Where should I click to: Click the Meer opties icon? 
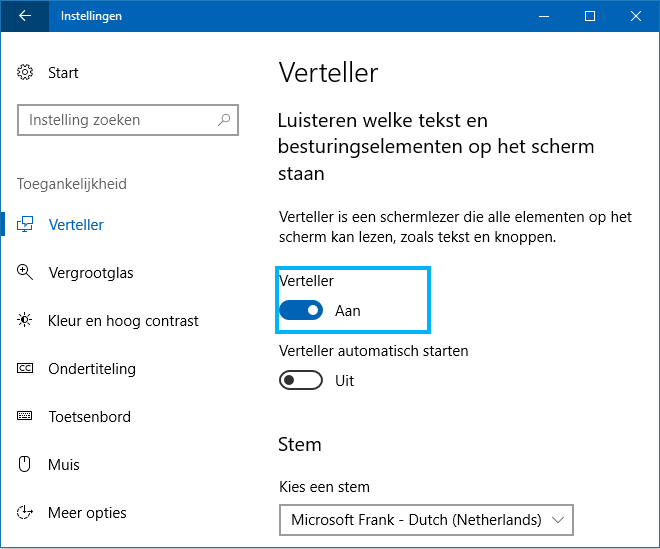click(x=25, y=512)
